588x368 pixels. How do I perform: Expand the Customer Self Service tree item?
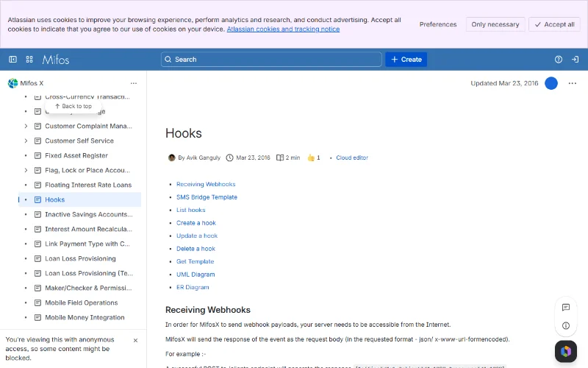[26, 141]
